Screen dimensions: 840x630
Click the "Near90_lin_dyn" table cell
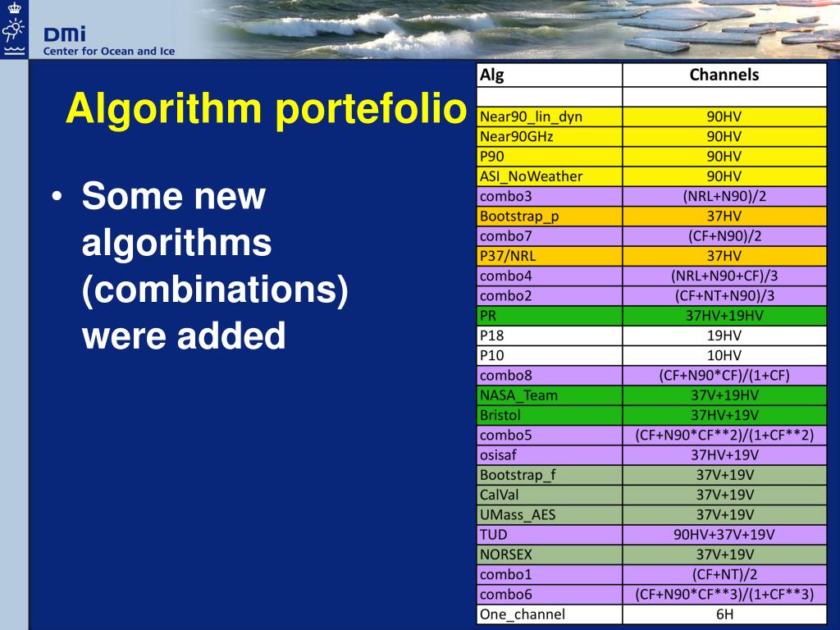[550, 116]
